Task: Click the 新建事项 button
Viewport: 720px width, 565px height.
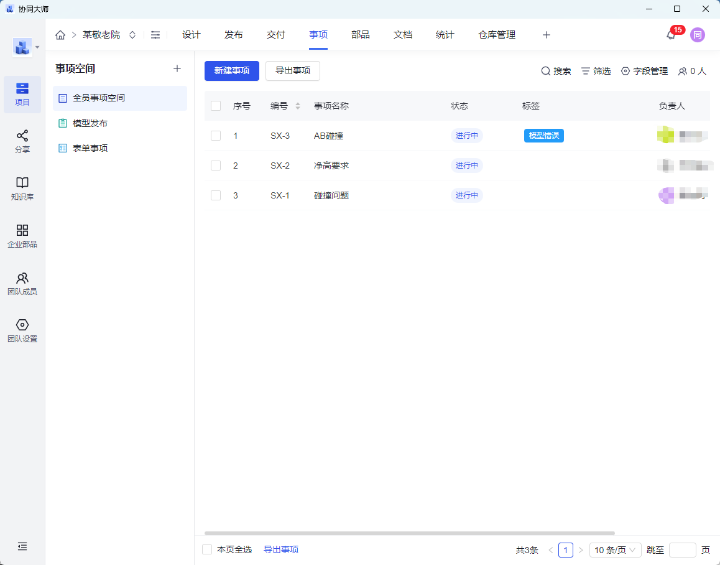Action: click(232, 71)
